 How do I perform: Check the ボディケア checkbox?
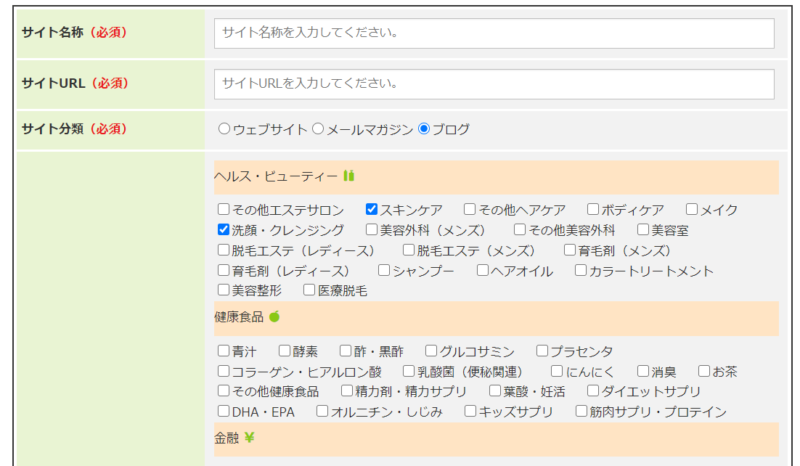pyautogui.click(x=593, y=209)
